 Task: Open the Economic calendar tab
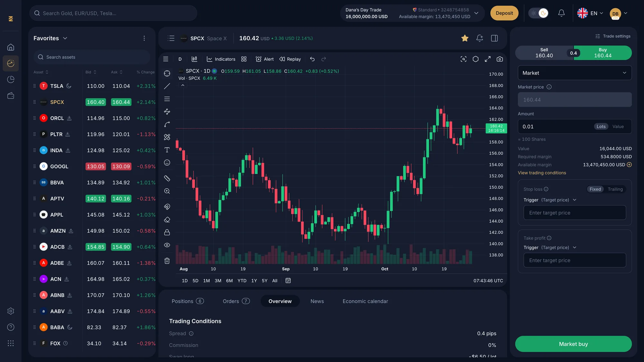tap(365, 302)
